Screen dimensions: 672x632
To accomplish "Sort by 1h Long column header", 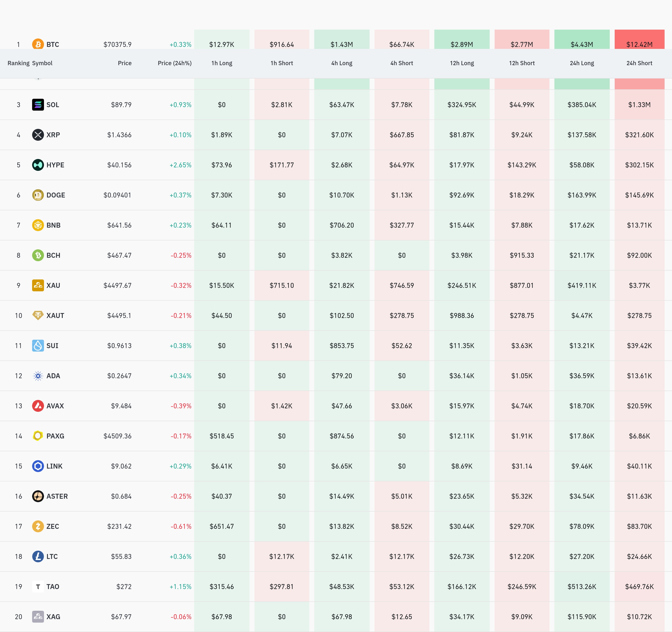I will 222,63.
